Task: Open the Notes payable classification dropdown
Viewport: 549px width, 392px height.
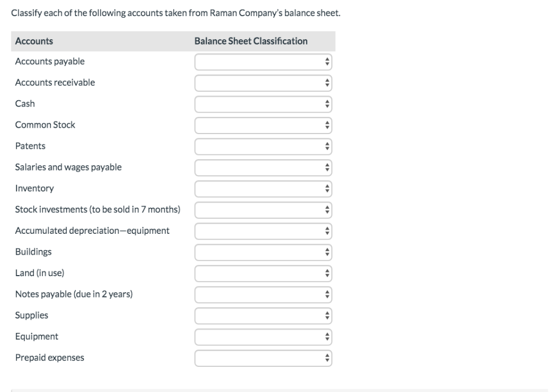Action: [263, 294]
